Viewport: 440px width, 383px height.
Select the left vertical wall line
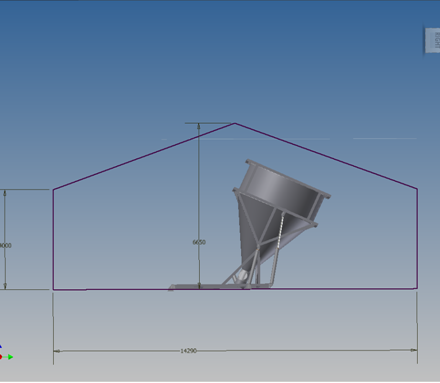(53, 239)
